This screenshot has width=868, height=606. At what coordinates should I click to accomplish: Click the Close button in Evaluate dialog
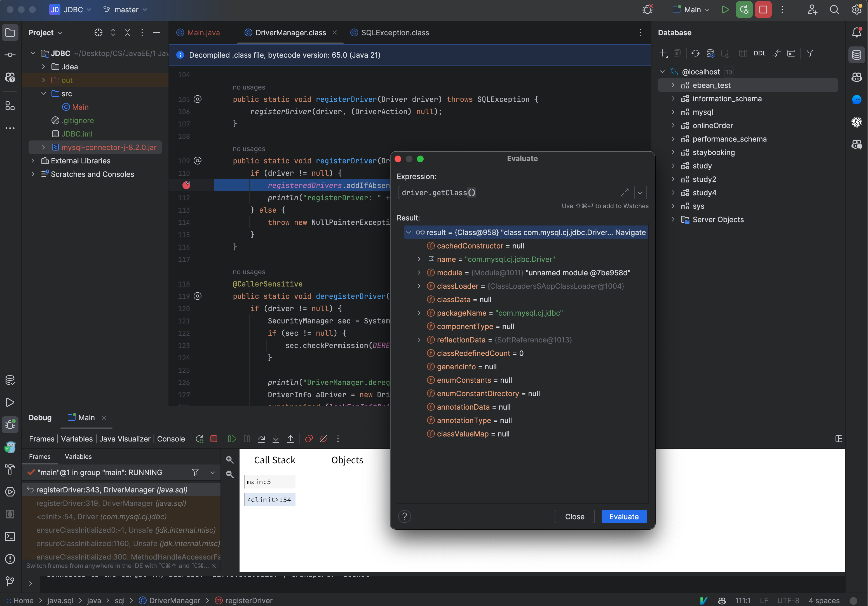click(574, 516)
